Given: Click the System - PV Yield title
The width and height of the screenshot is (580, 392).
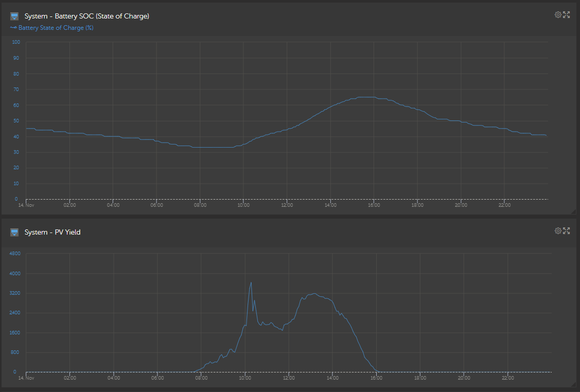Looking at the screenshot, I should [52, 232].
